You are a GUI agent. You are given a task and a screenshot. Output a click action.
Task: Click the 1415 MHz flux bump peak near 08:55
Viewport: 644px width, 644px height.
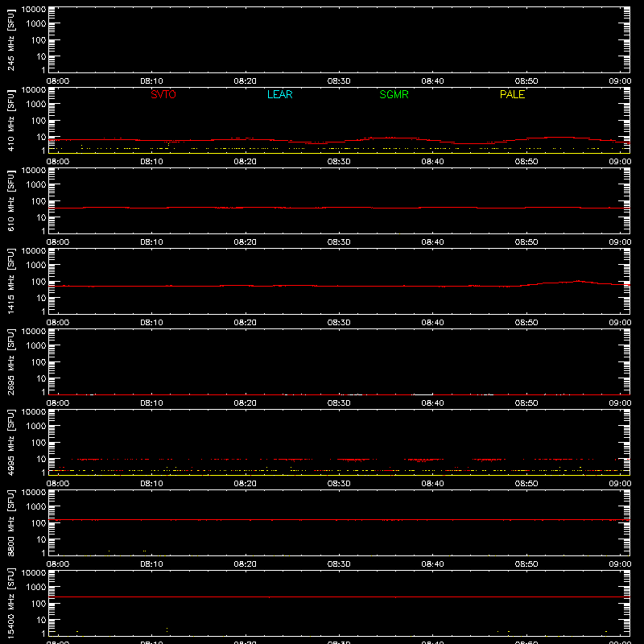(x=579, y=281)
